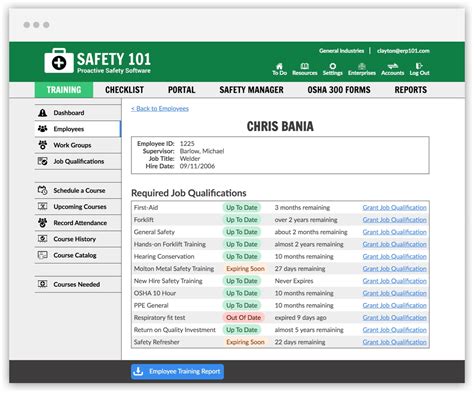The image size is (474, 393).
Task: Click the supervisor name 'Barlow, Michael'
Action: [202, 151]
